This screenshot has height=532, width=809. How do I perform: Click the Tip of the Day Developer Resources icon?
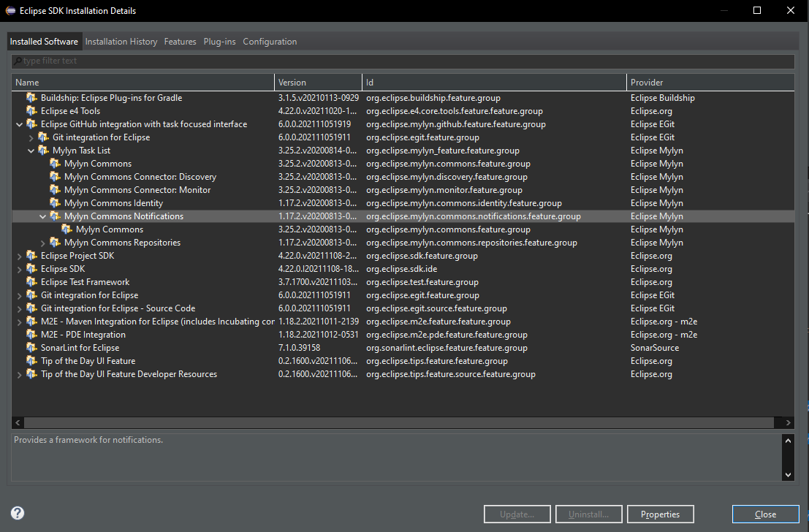click(x=31, y=374)
